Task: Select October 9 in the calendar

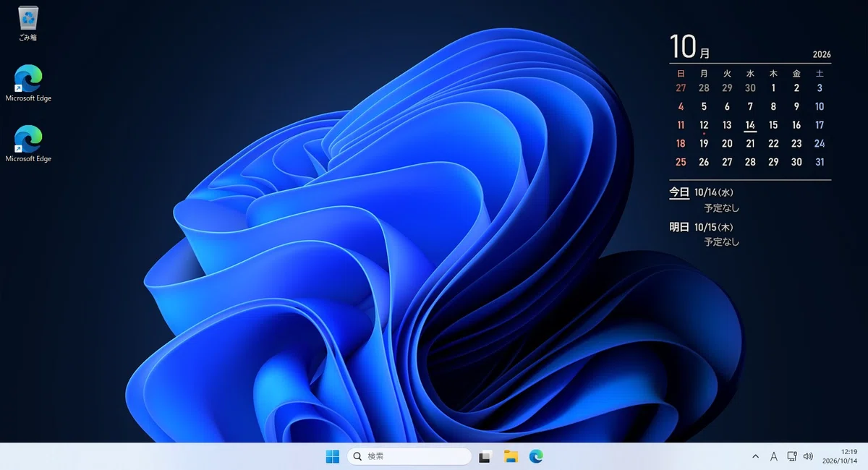Action: pyautogui.click(x=796, y=106)
